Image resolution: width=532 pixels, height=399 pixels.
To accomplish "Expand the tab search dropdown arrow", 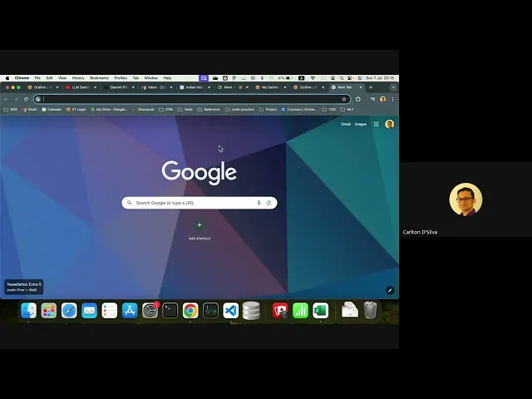I will (x=393, y=87).
